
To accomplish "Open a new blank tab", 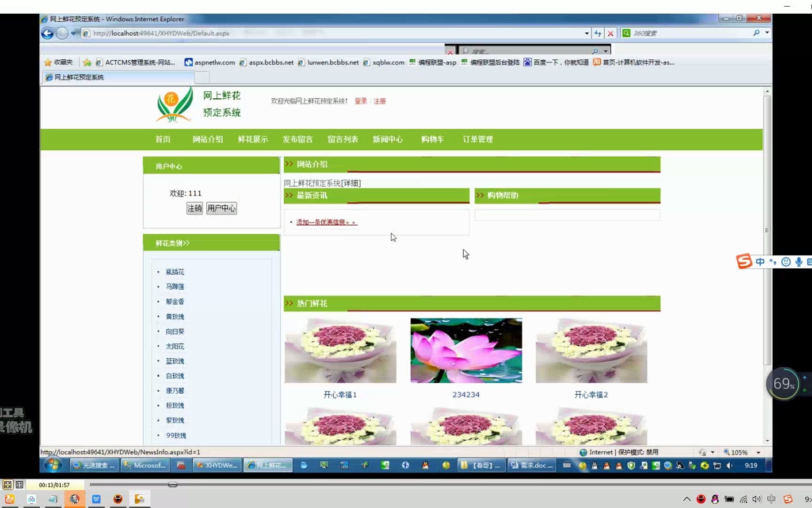I will [x=202, y=77].
